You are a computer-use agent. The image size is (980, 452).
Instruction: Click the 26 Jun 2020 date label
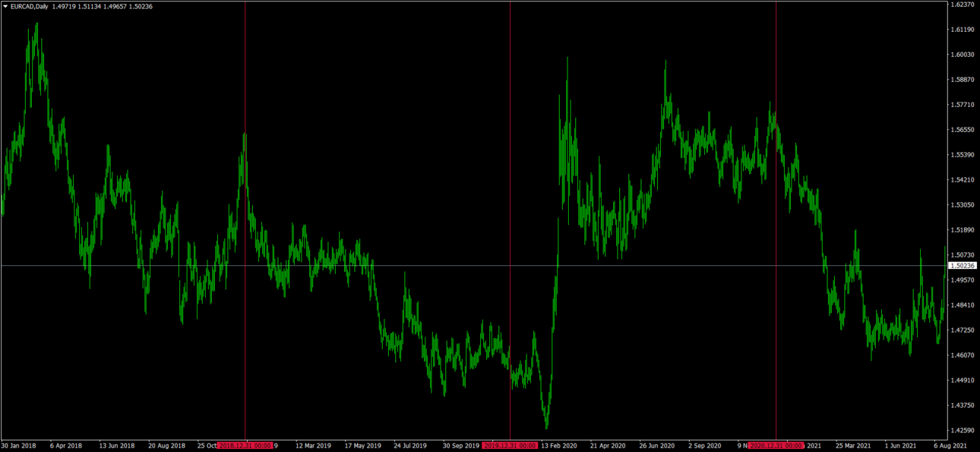(657, 446)
